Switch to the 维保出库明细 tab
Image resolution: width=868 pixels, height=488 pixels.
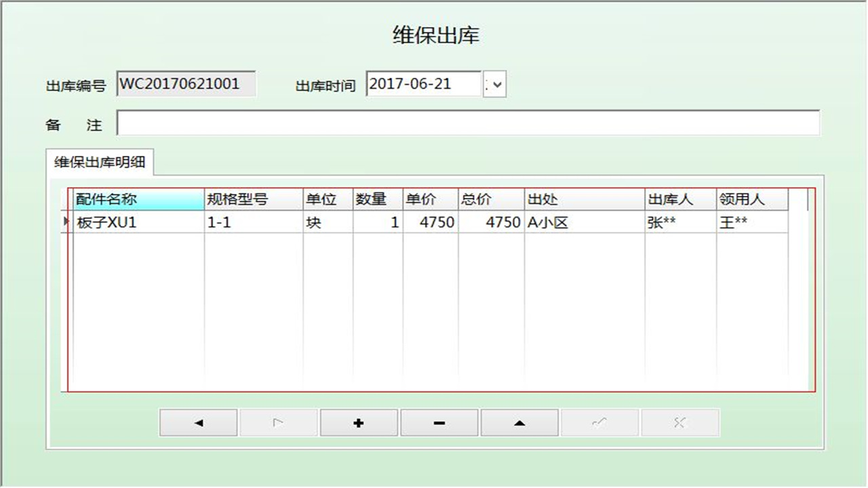[x=99, y=161]
